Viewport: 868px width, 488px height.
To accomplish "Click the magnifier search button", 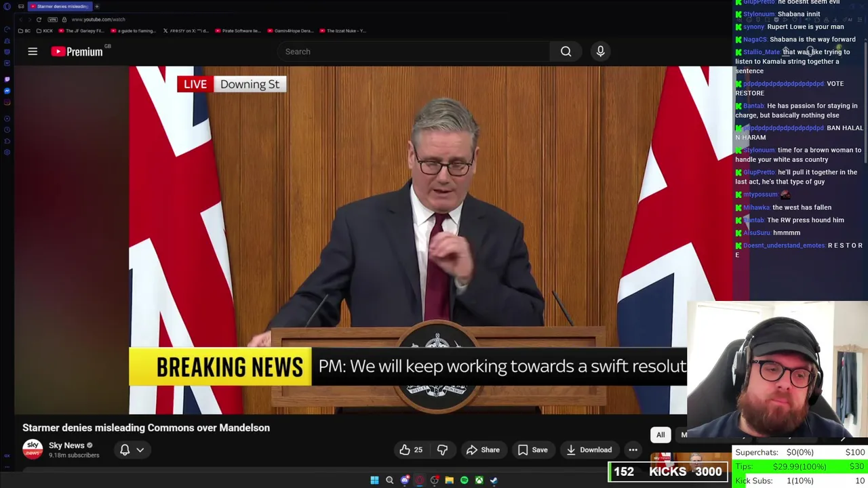I will tap(566, 52).
